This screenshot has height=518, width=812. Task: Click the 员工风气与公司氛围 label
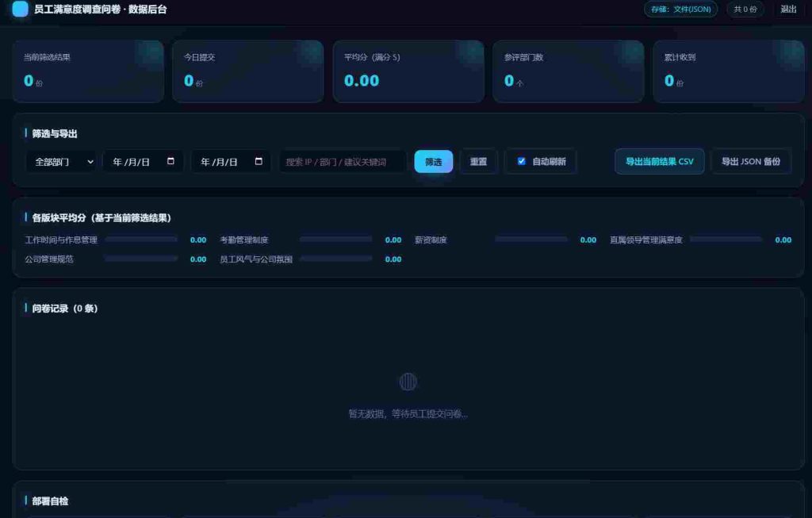[x=256, y=259]
